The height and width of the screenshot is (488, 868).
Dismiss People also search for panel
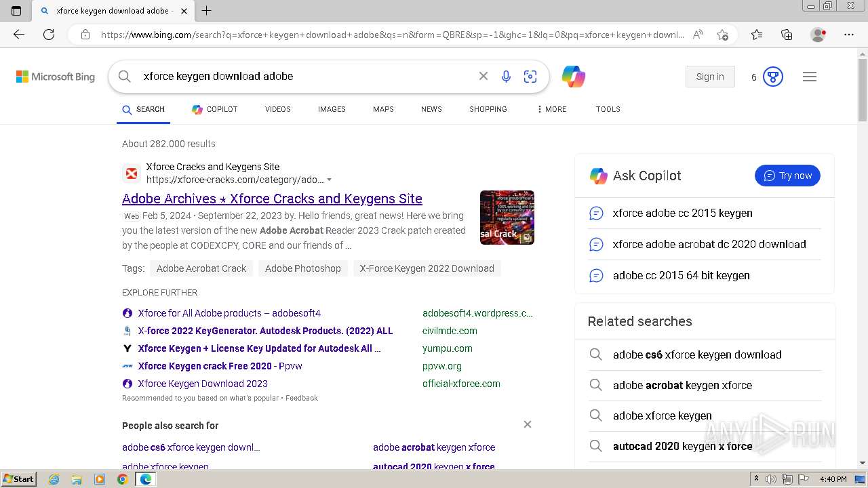tap(528, 424)
